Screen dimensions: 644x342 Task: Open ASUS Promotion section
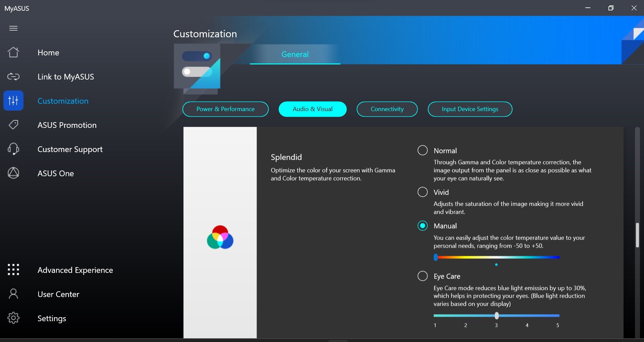pyautogui.click(x=67, y=125)
